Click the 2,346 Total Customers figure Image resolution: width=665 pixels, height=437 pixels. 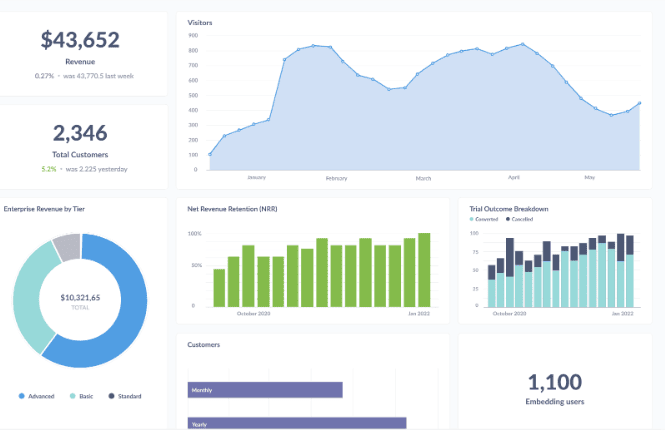point(80,134)
